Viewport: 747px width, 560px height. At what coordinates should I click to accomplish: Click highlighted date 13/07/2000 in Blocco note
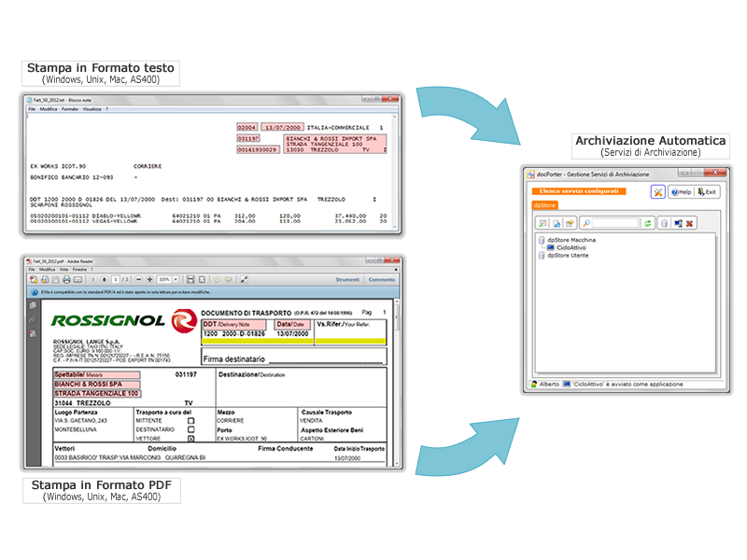tap(283, 127)
